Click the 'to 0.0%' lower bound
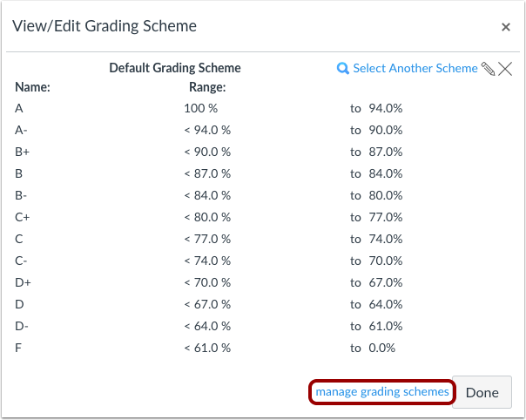Viewport: 526px width, 420px height. (x=373, y=349)
